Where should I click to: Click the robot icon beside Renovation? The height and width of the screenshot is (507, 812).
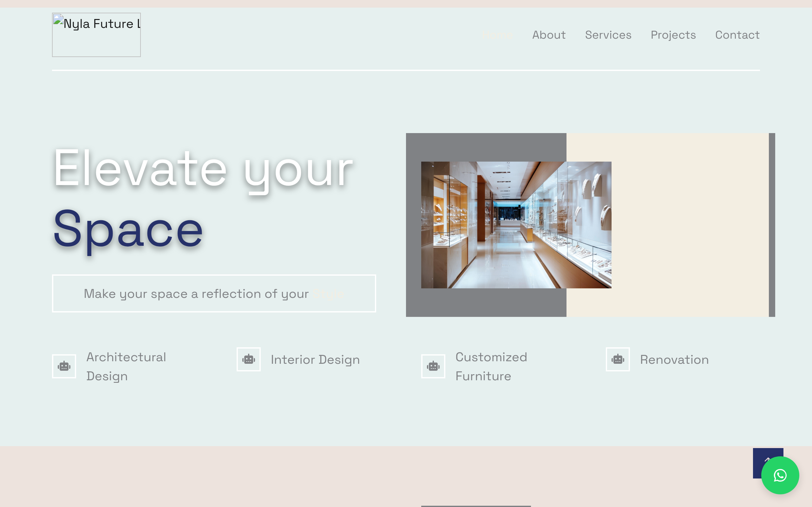[x=618, y=359]
